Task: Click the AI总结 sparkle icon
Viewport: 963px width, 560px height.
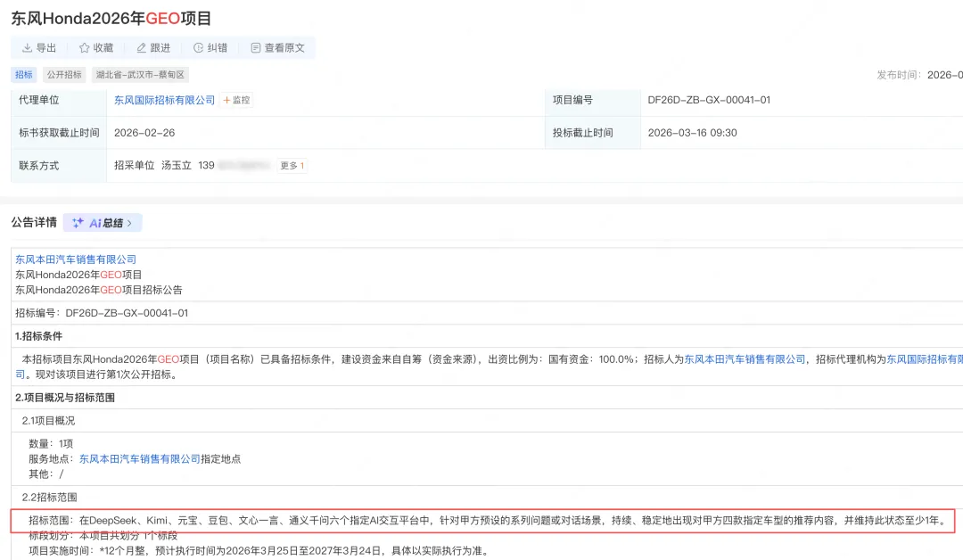Action: (78, 223)
